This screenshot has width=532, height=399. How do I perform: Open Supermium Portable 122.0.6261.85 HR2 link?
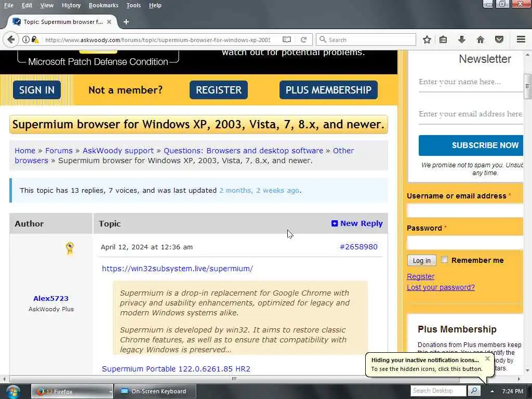(x=176, y=369)
